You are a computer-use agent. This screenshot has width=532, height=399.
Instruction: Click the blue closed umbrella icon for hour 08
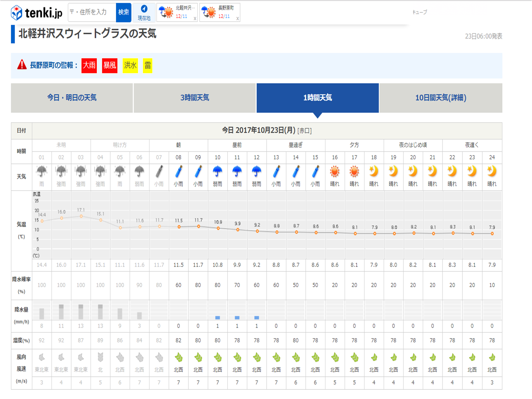coord(178,172)
